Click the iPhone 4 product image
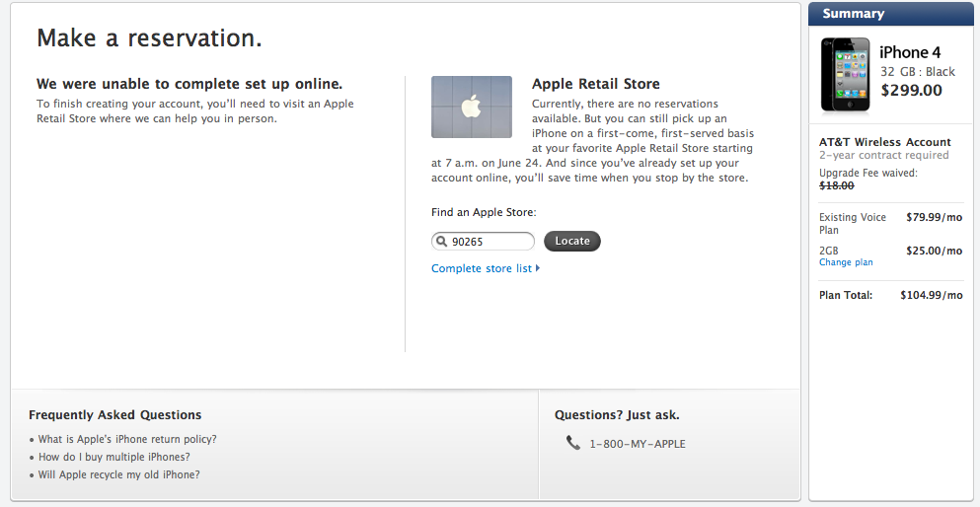Image resolution: width=980 pixels, height=507 pixels. coord(845,75)
